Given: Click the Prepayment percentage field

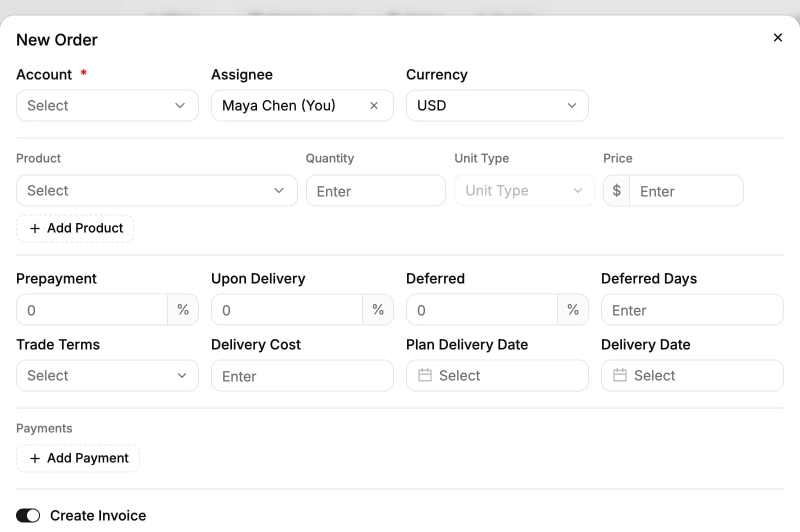Looking at the screenshot, I should click(x=92, y=309).
